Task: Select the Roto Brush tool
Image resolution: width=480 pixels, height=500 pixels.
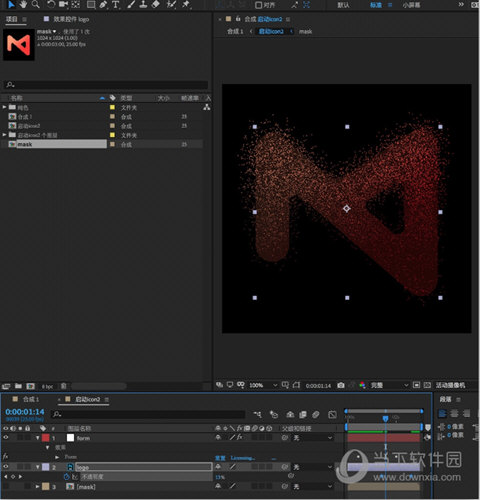Action: 171,4
